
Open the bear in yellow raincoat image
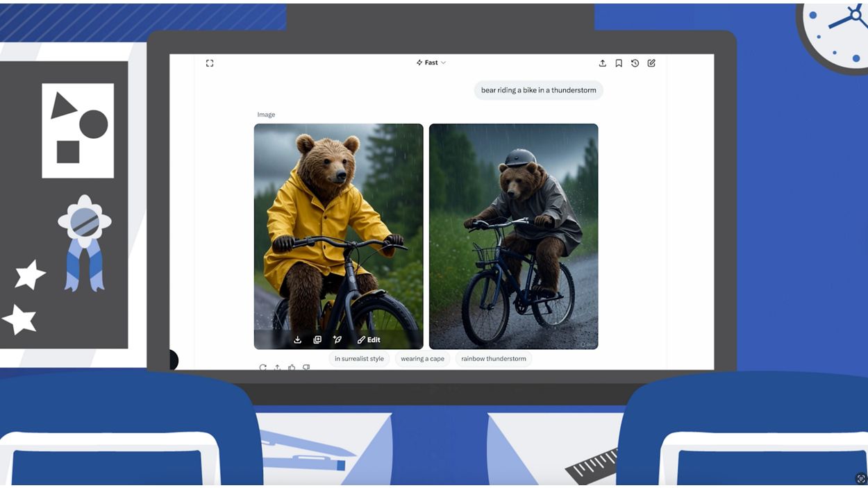(x=338, y=222)
